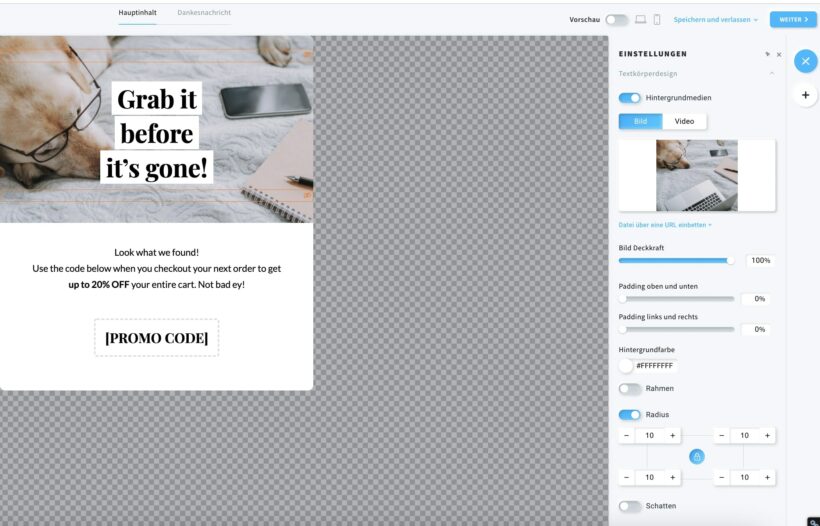Enable the Rahmen toggle
This screenshot has height=526, width=820.
pos(630,388)
